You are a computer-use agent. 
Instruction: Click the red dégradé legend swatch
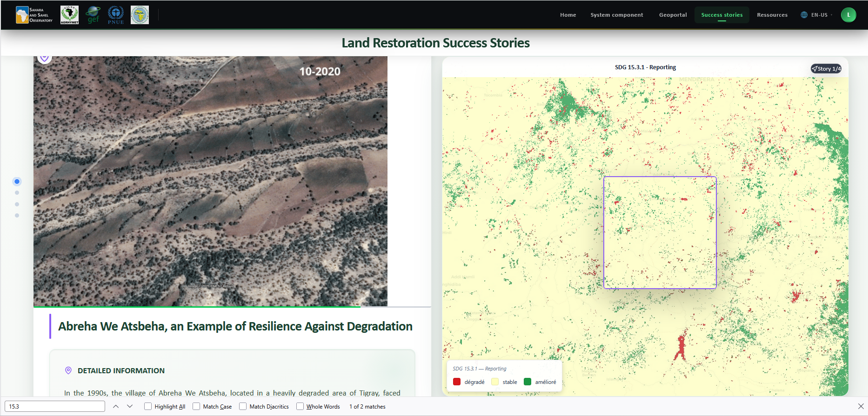point(457,382)
